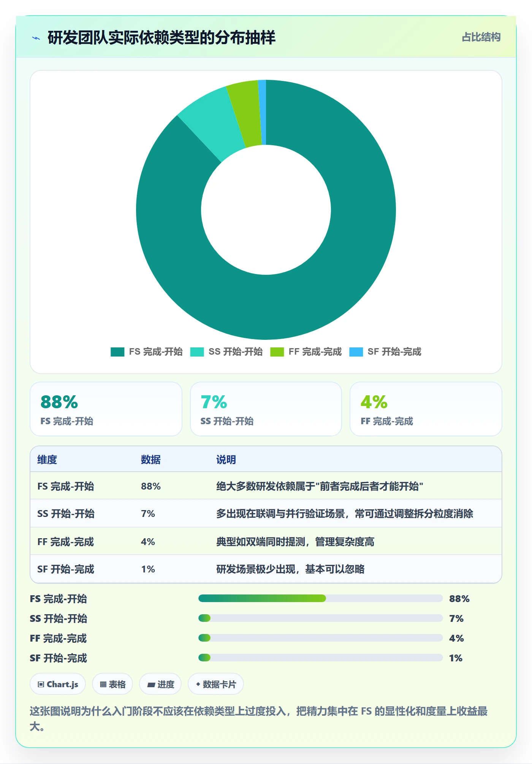This screenshot has height=764, width=532.
Task: Select the 数据卡片 tag chip
Action: click(x=216, y=684)
